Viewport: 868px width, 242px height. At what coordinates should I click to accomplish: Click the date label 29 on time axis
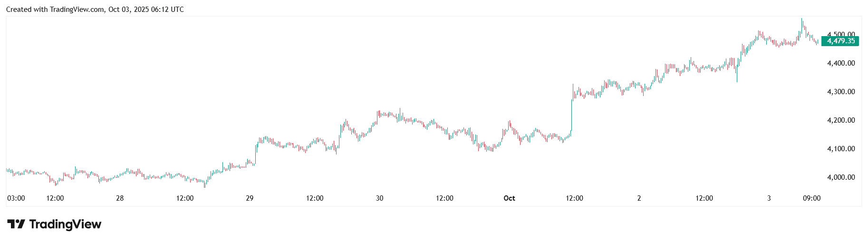click(x=250, y=198)
